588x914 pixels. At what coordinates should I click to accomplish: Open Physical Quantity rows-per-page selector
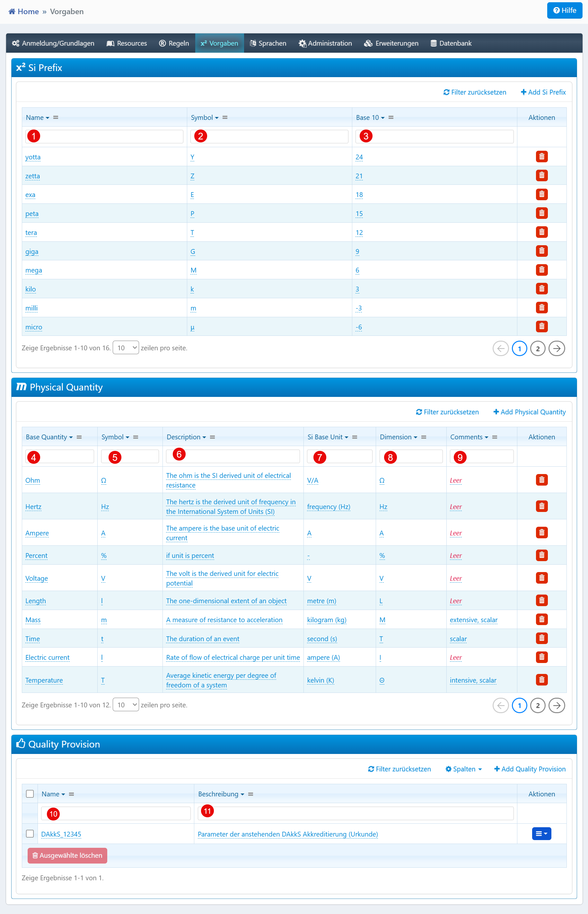(x=126, y=705)
